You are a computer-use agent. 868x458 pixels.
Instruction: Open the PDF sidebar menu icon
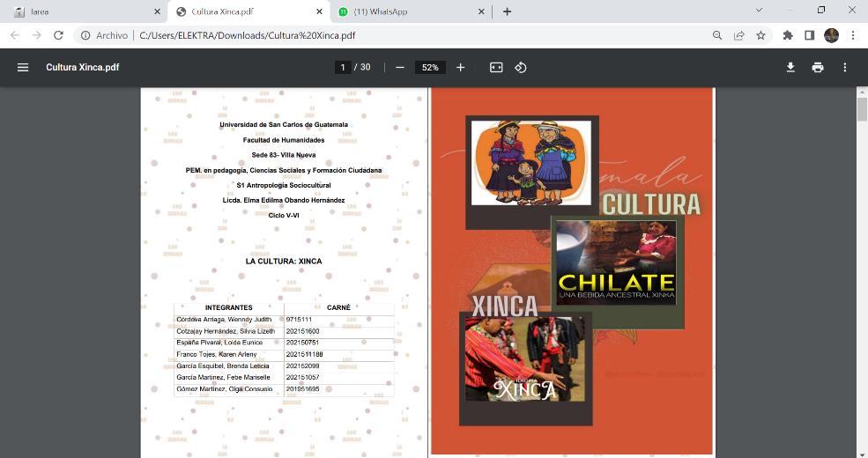click(x=23, y=68)
